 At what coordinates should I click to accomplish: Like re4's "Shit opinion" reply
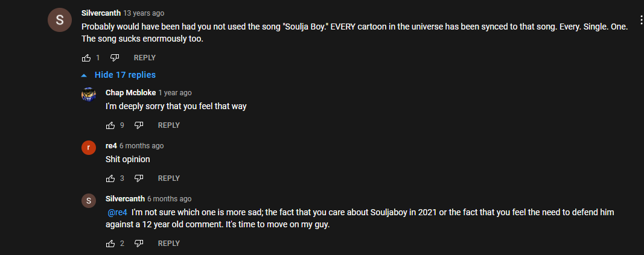pos(110,178)
